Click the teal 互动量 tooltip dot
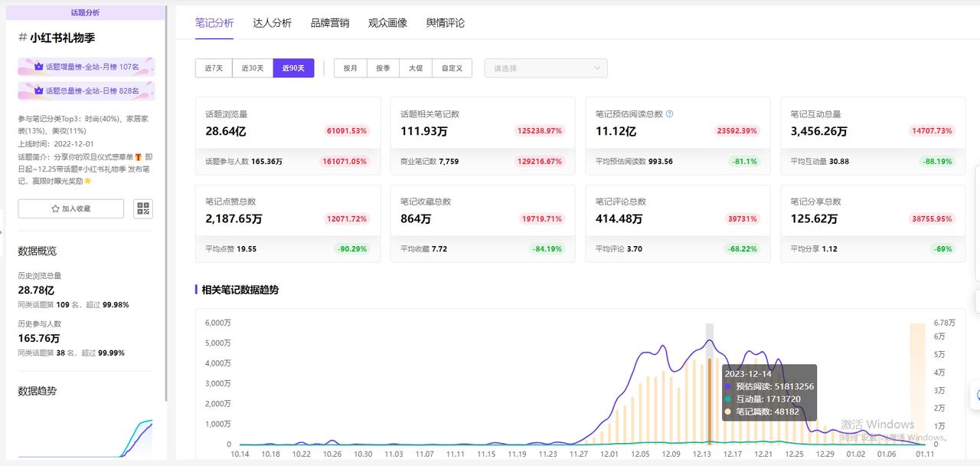980x466 pixels. click(728, 399)
